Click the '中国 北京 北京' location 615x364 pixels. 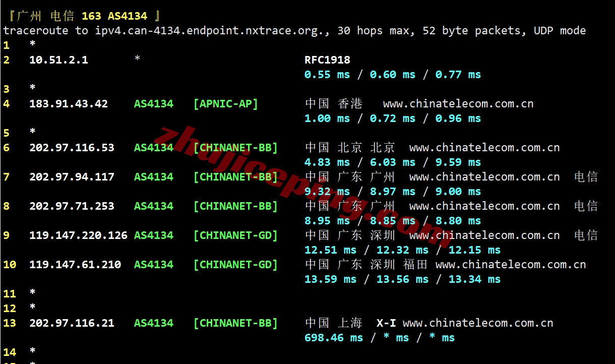coord(350,148)
